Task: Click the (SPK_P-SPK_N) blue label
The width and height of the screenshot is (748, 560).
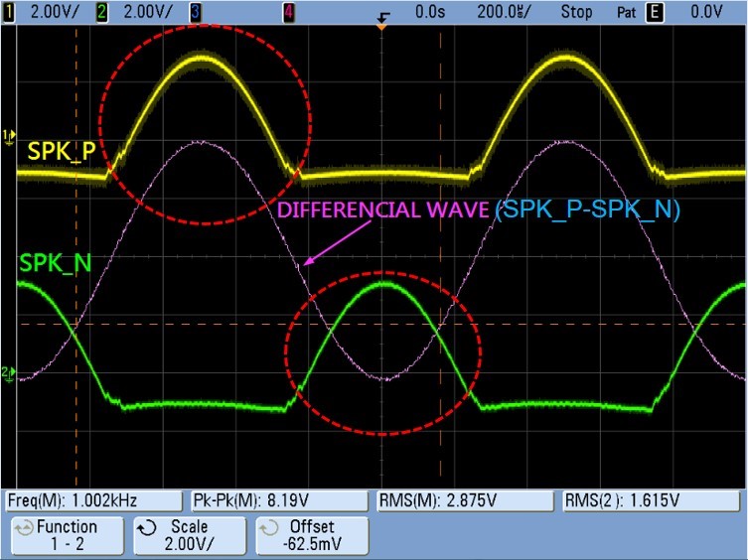Action: point(588,210)
